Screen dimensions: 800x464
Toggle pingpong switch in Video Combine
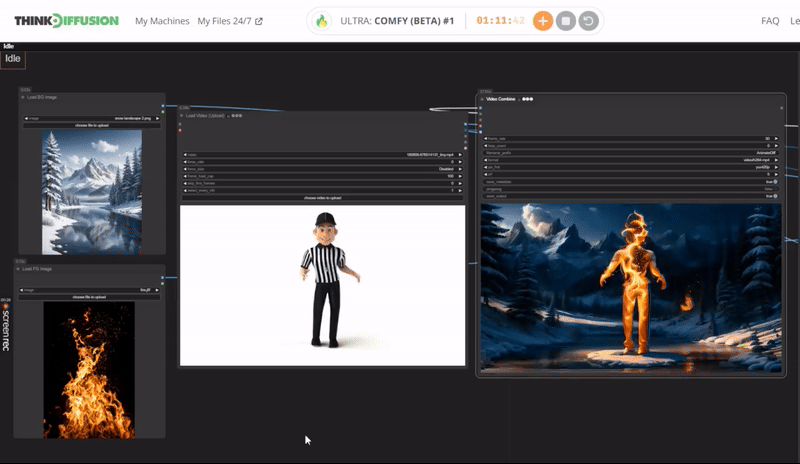coord(775,189)
